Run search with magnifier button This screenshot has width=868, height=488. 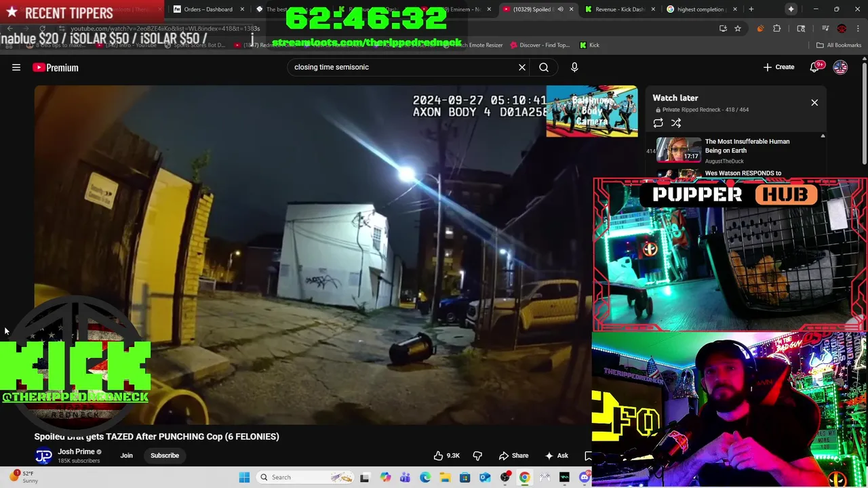tap(544, 67)
